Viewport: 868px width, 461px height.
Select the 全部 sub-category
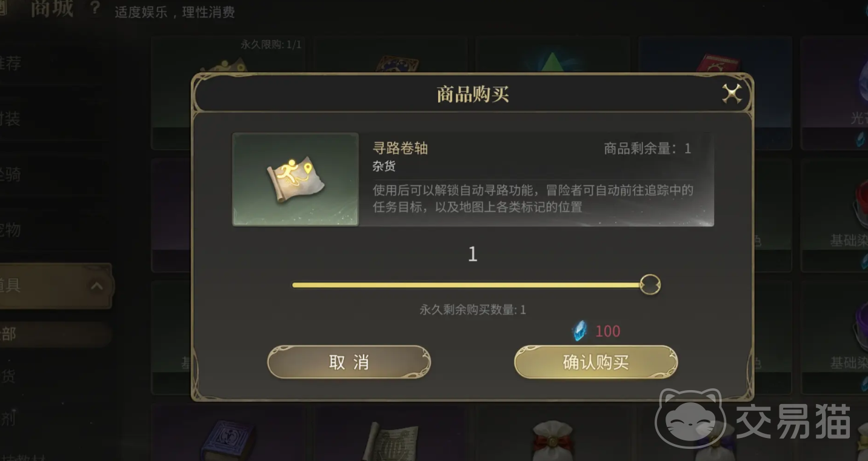pos(8,334)
